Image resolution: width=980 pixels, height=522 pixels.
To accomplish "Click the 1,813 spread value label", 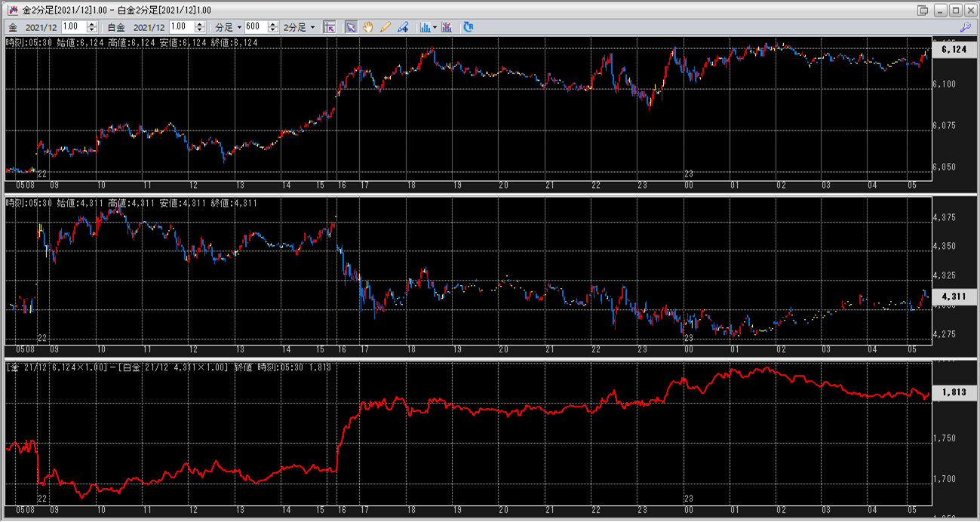I will coord(954,393).
